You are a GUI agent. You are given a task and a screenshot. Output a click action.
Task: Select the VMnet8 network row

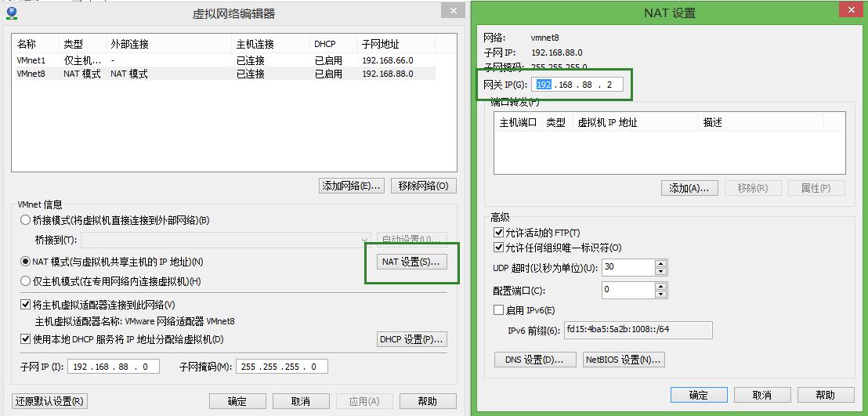226,74
